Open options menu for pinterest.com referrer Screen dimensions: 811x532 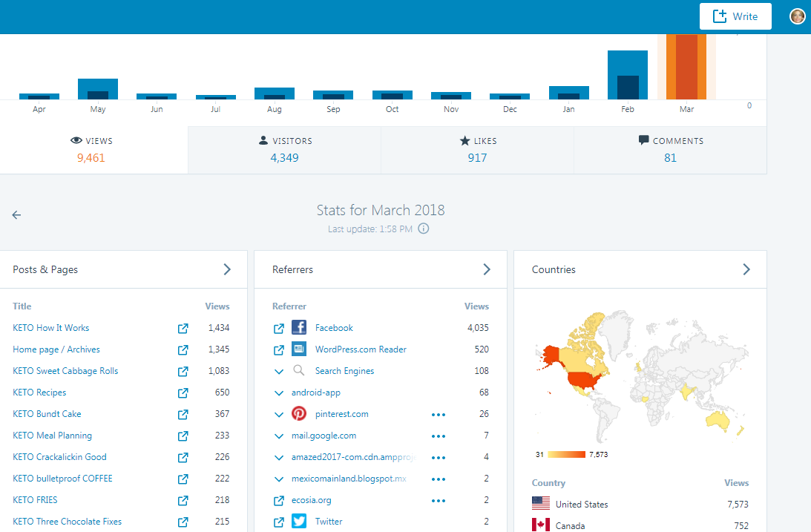click(439, 414)
